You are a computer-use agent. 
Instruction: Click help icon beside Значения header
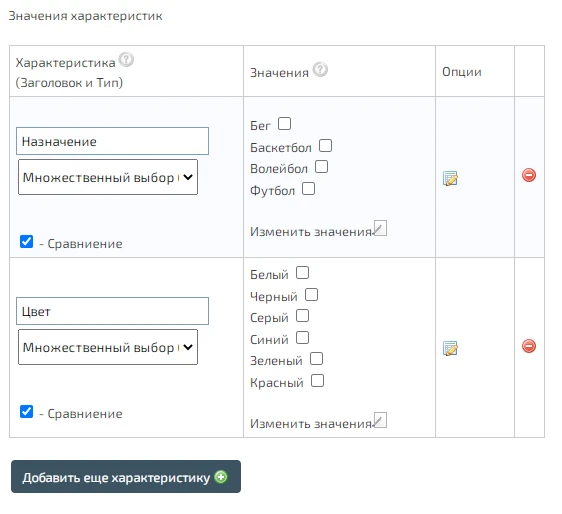coord(320,70)
